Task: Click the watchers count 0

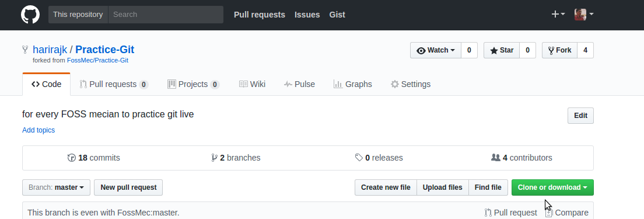Action: [469, 50]
